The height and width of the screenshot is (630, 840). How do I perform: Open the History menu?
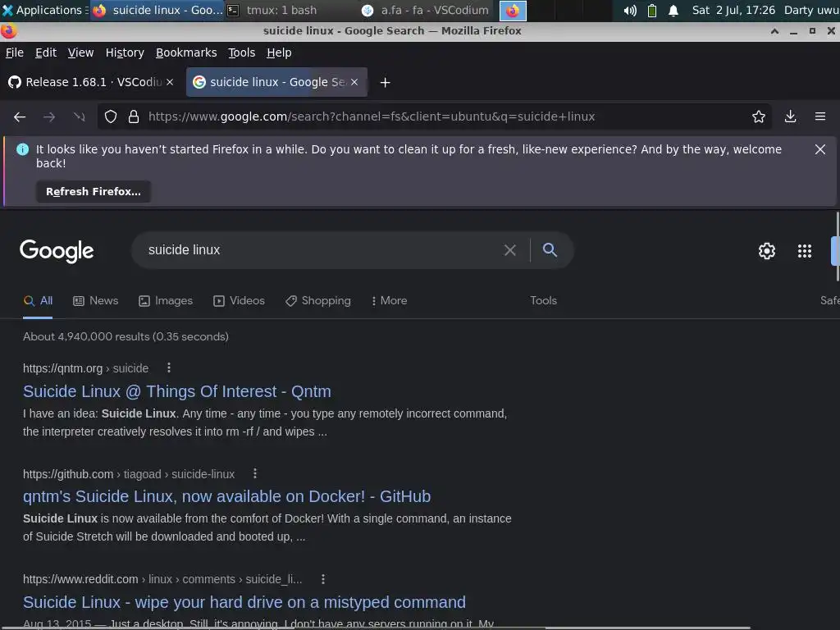click(125, 52)
